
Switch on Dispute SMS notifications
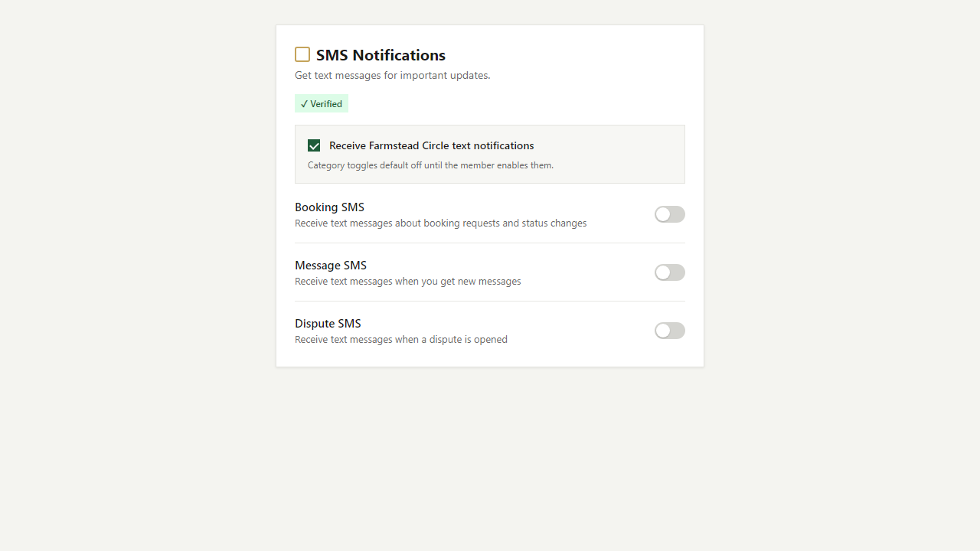coord(670,331)
